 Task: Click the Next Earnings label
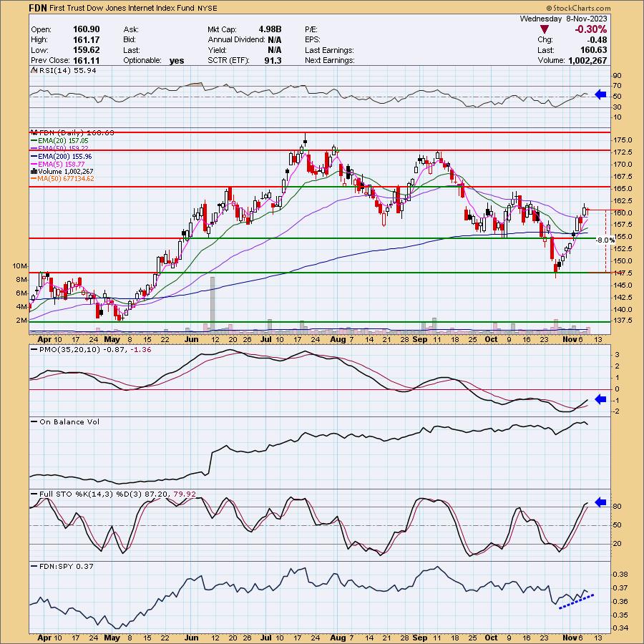[x=329, y=60]
